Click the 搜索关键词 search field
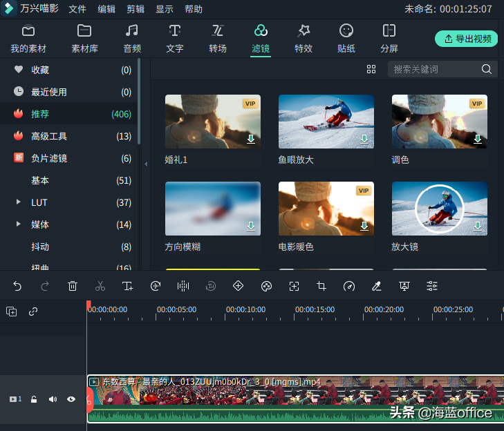Screen dimensions: 504x431 click(x=434, y=69)
